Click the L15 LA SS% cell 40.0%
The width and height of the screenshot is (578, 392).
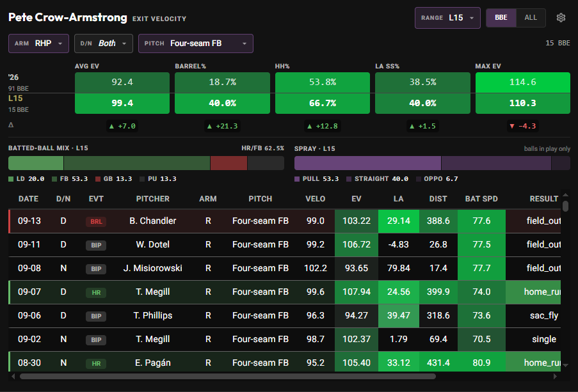tap(422, 103)
